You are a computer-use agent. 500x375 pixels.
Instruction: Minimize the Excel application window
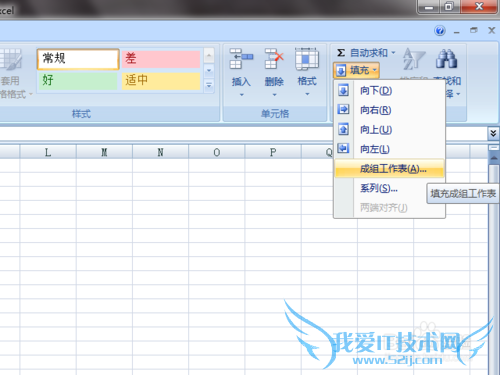(x=429, y=7)
